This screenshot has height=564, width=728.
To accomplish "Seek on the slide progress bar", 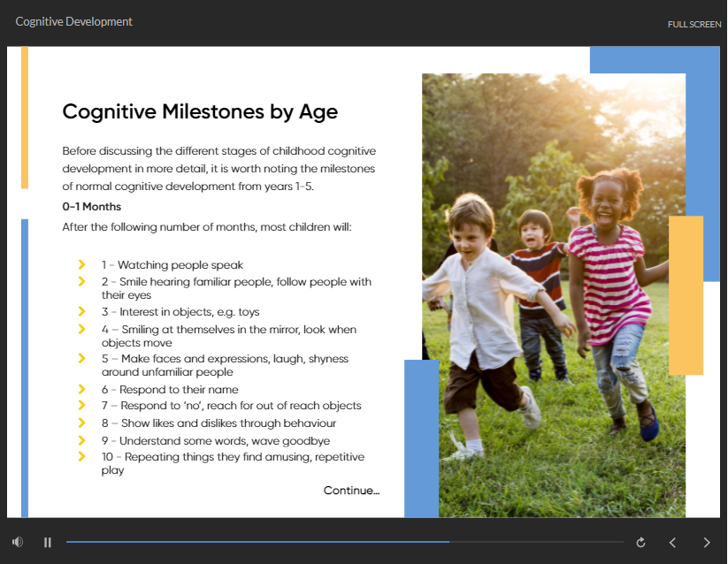I will click(345, 542).
